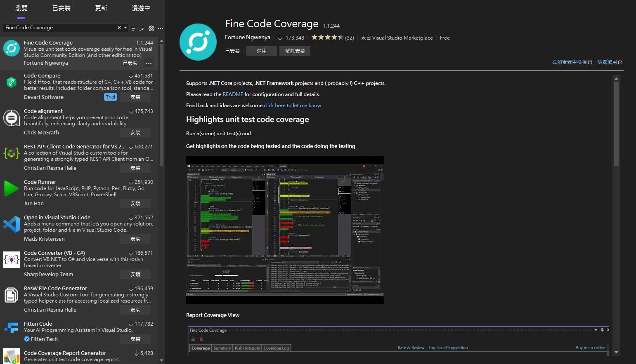The image size is (636, 364).
Task: Click the 停用 button to disable extension
Action: tap(261, 51)
